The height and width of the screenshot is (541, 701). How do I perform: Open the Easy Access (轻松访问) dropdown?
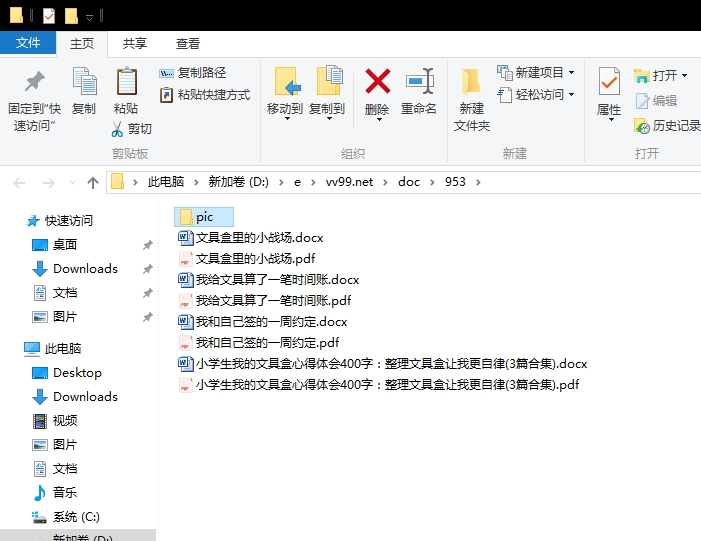(536, 95)
